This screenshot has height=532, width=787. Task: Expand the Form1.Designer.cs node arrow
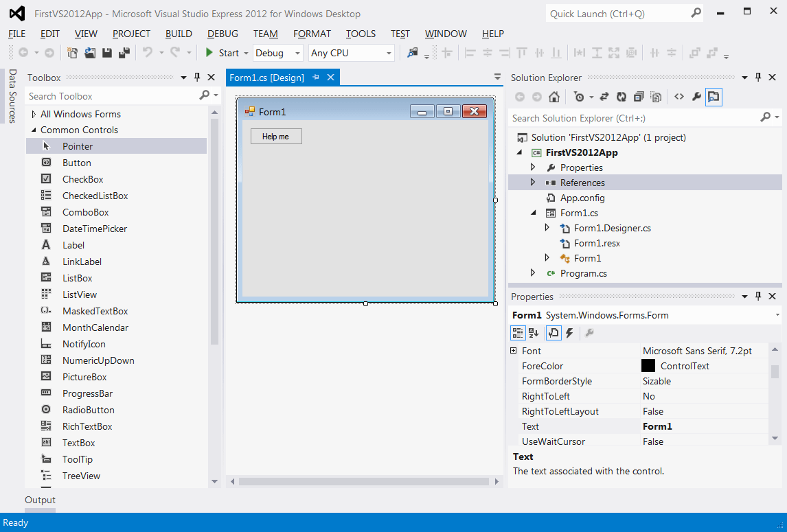tap(547, 228)
